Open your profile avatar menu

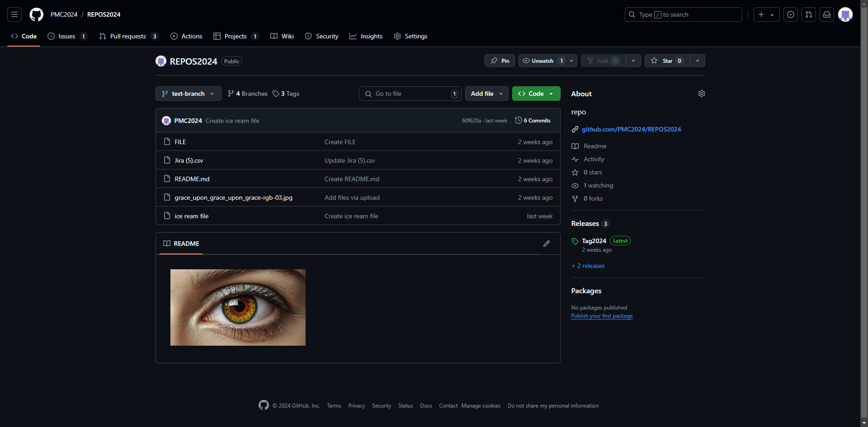(x=845, y=14)
